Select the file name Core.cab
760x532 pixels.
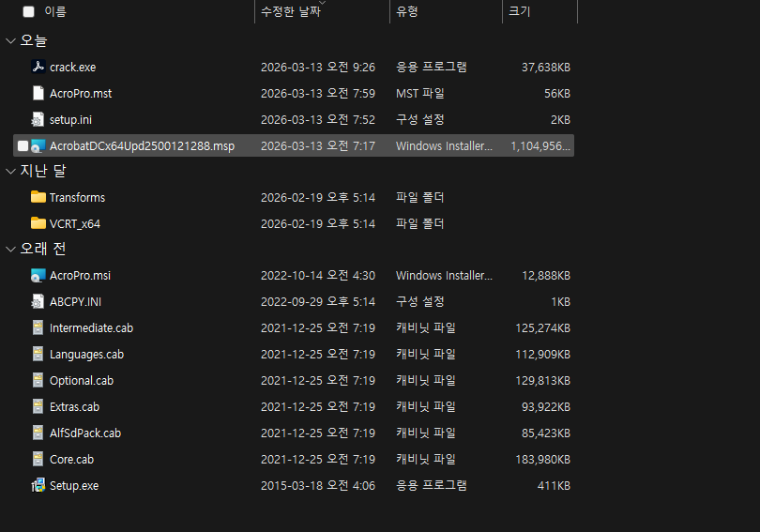[x=71, y=460]
